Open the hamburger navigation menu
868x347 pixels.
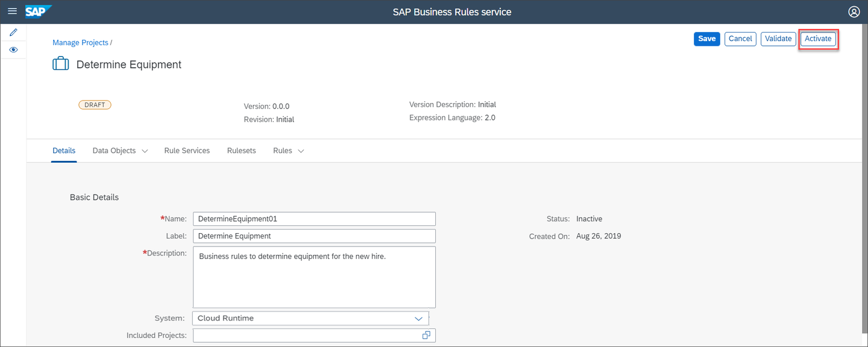click(12, 11)
